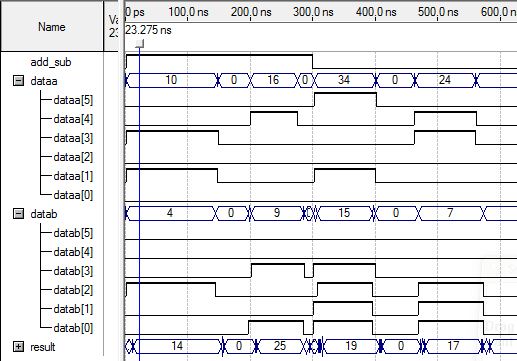
Task: Click the time cursor handle at 23.275 ns
Action: click(x=140, y=44)
